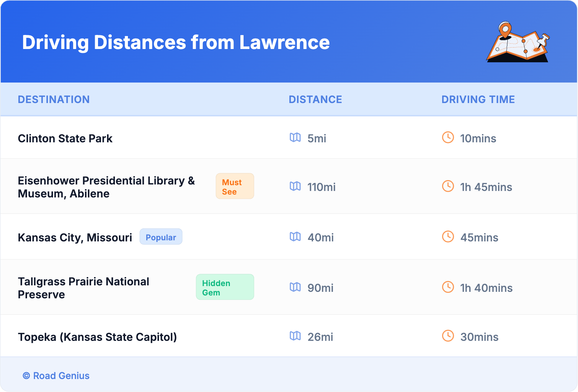Image resolution: width=578 pixels, height=392 pixels.
Task: Select Topeka (Kansas State Capitol) row
Action: (x=97, y=337)
